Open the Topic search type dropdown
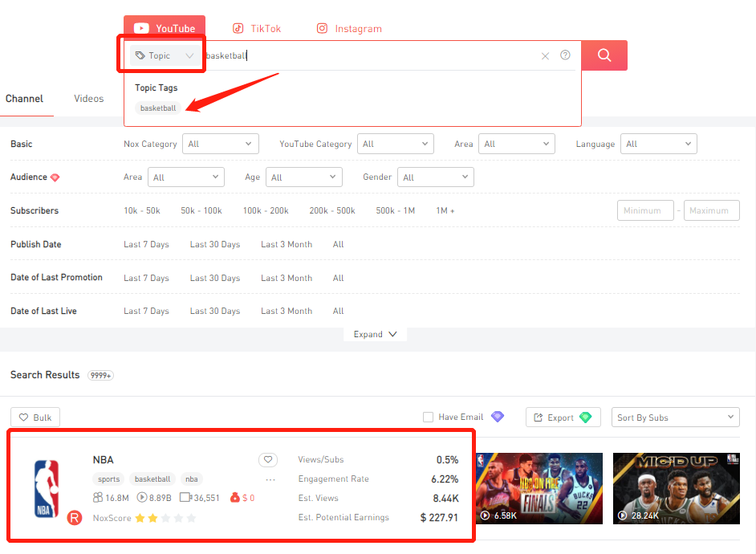This screenshot has height=554, width=756. (x=164, y=56)
